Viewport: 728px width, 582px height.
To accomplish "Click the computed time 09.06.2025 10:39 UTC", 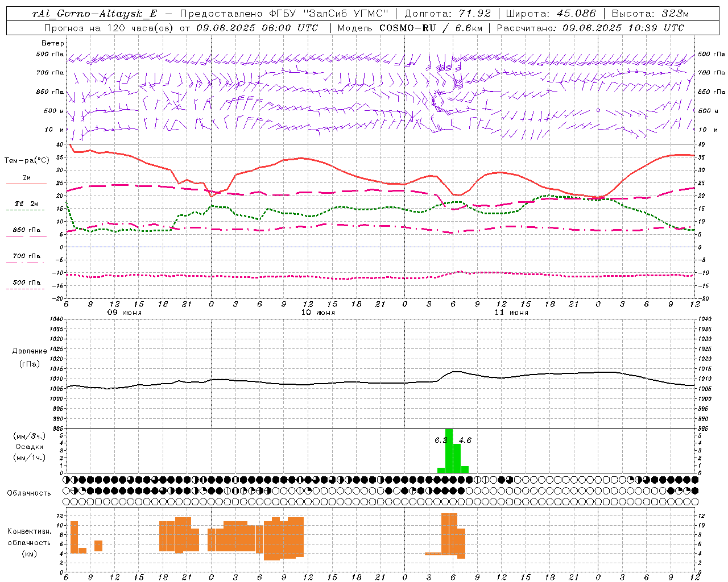I will click(623, 28).
